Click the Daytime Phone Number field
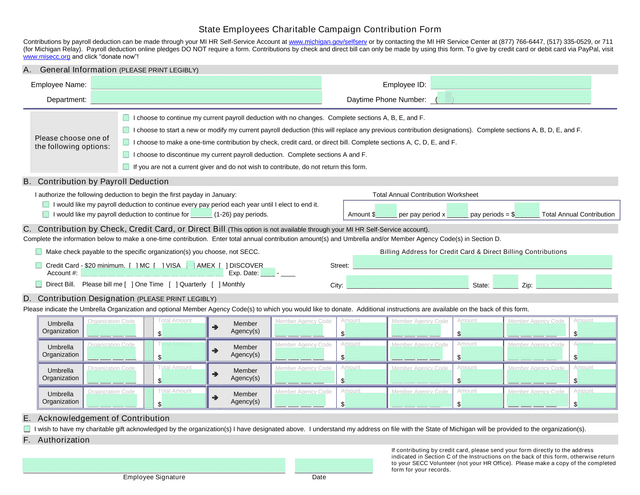640x495 pixels. pos(513,98)
